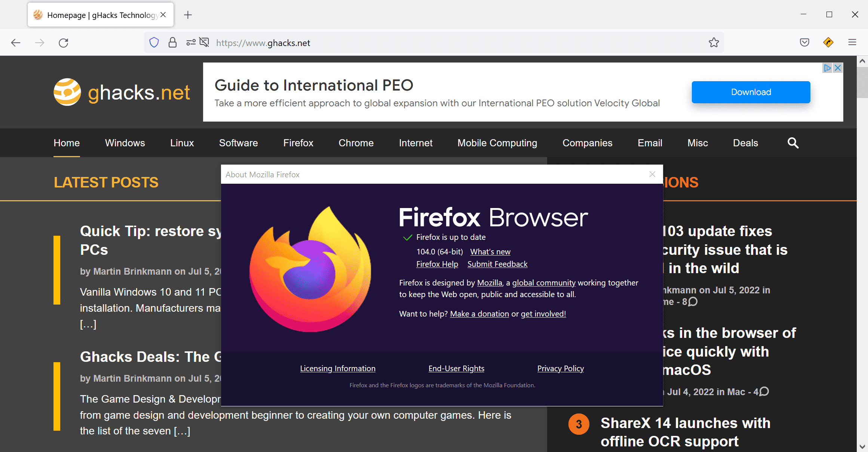Click the Firefox menu hamburger icon
The image size is (868, 452).
click(853, 43)
